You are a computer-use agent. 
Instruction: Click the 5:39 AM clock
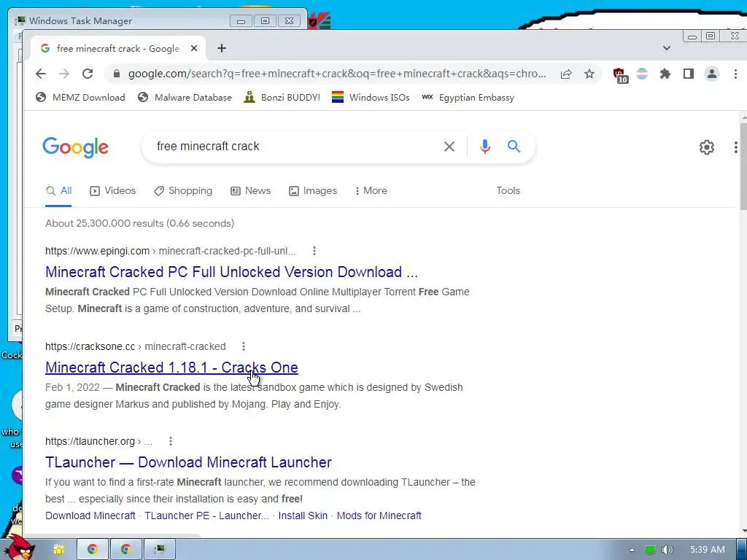point(708,550)
